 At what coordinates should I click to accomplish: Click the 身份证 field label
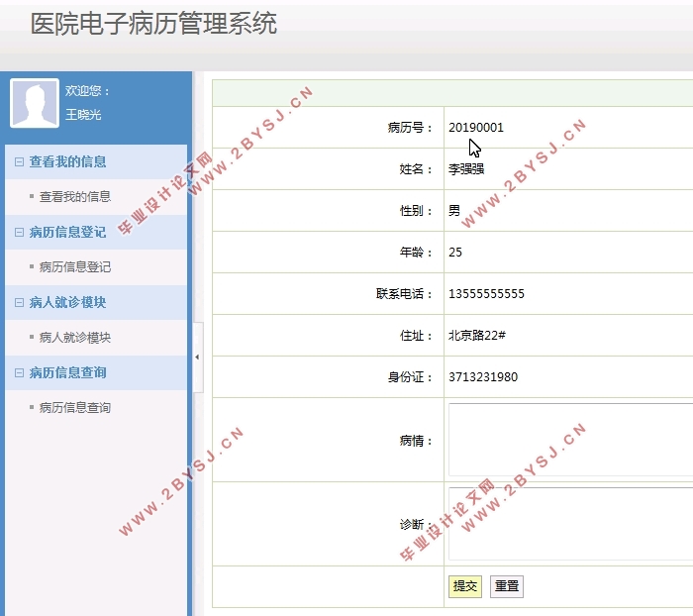pos(410,376)
